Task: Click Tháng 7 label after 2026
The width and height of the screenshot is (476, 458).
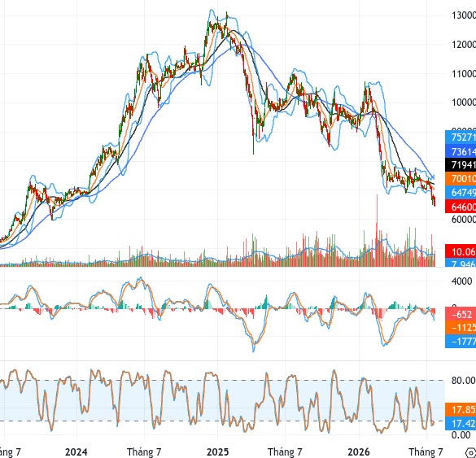Action: [x=426, y=452]
